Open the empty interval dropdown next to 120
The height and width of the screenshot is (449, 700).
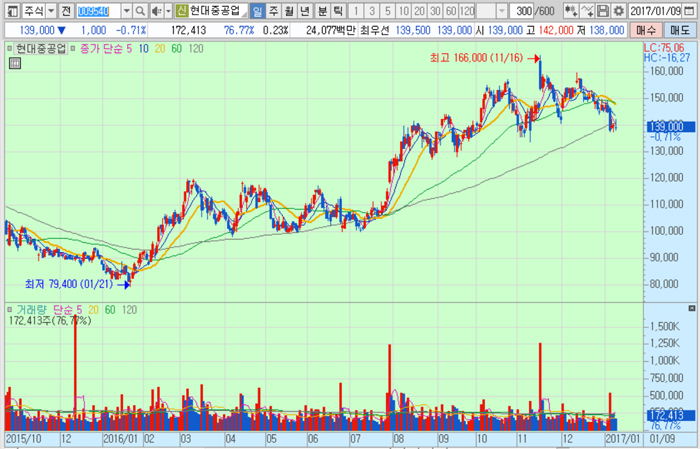(498, 10)
